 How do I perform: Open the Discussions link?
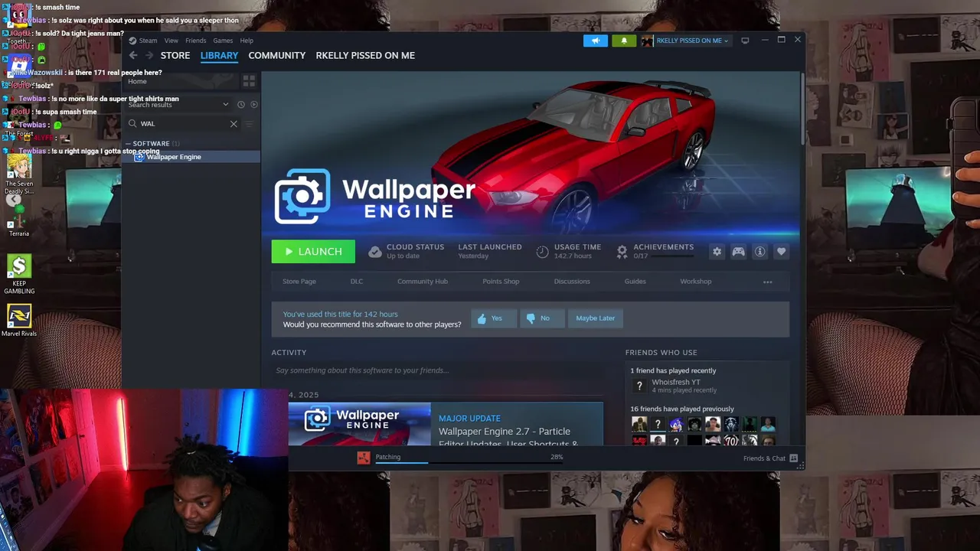[572, 282]
